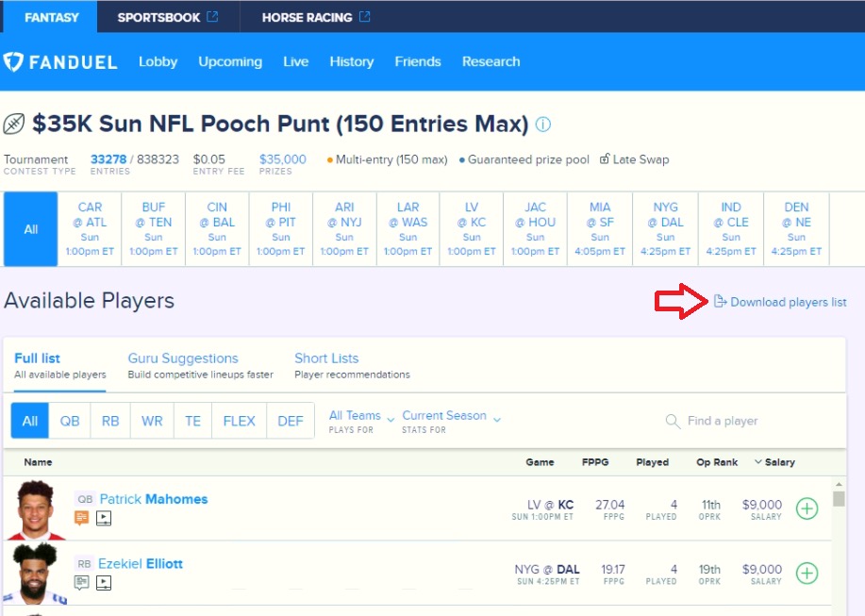The width and height of the screenshot is (865, 616).
Task: Filter players by FLEX position
Action: [x=239, y=421]
